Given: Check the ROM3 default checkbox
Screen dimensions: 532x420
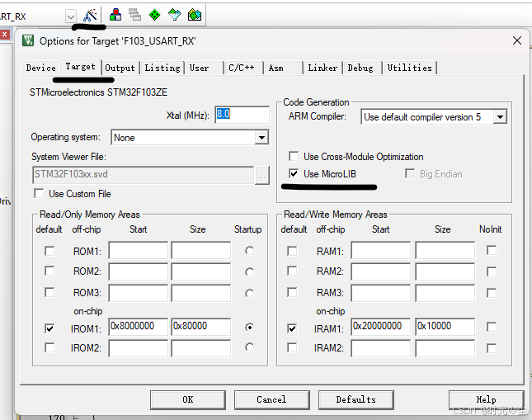Looking at the screenshot, I should (x=49, y=292).
